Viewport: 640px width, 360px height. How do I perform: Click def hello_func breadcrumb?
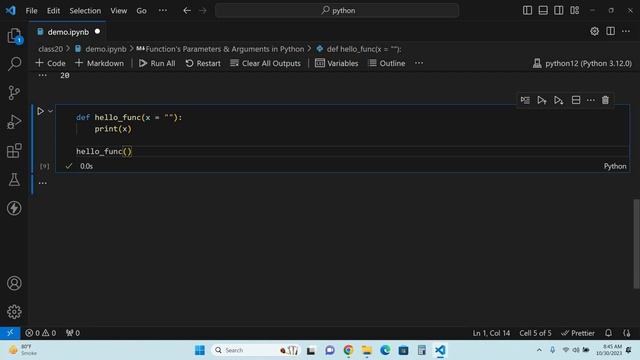tap(359, 49)
